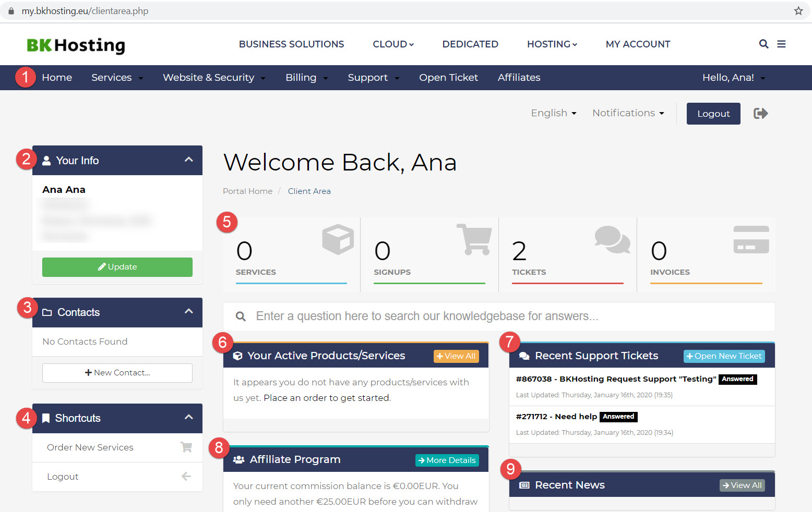Click Logout in the Shortcuts list

tap(117, 477)
